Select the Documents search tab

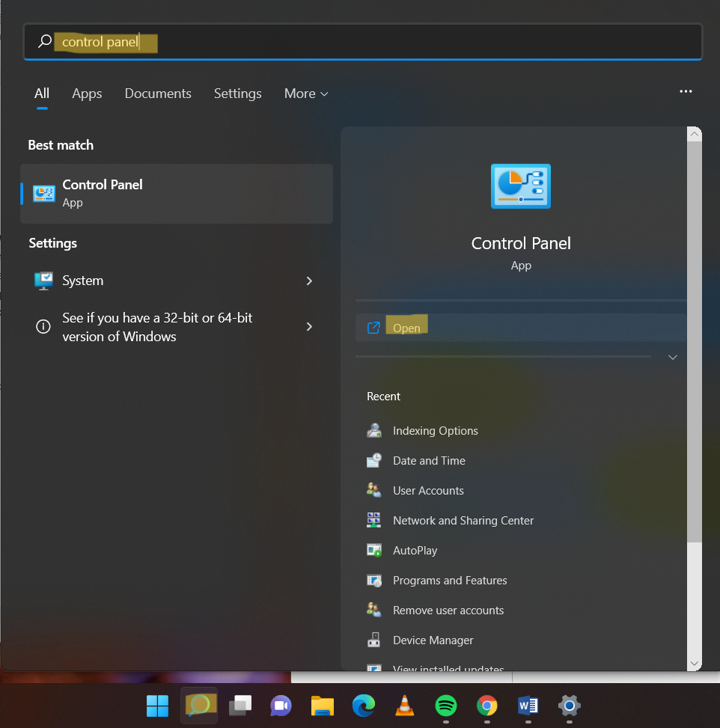tap(158, 94)
